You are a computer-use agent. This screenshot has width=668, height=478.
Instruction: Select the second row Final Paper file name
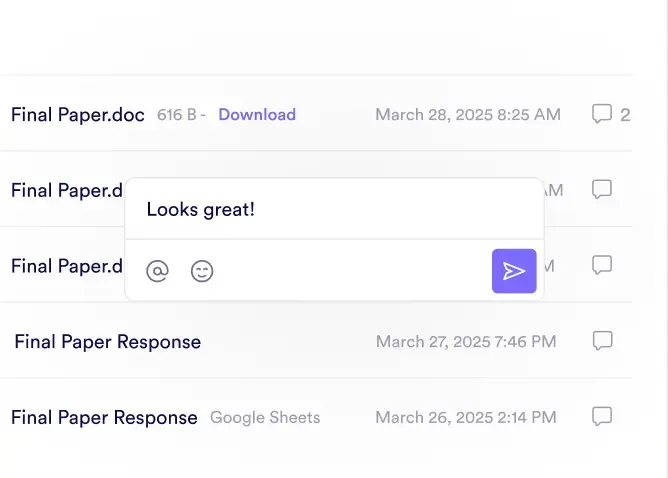(66, 190)
